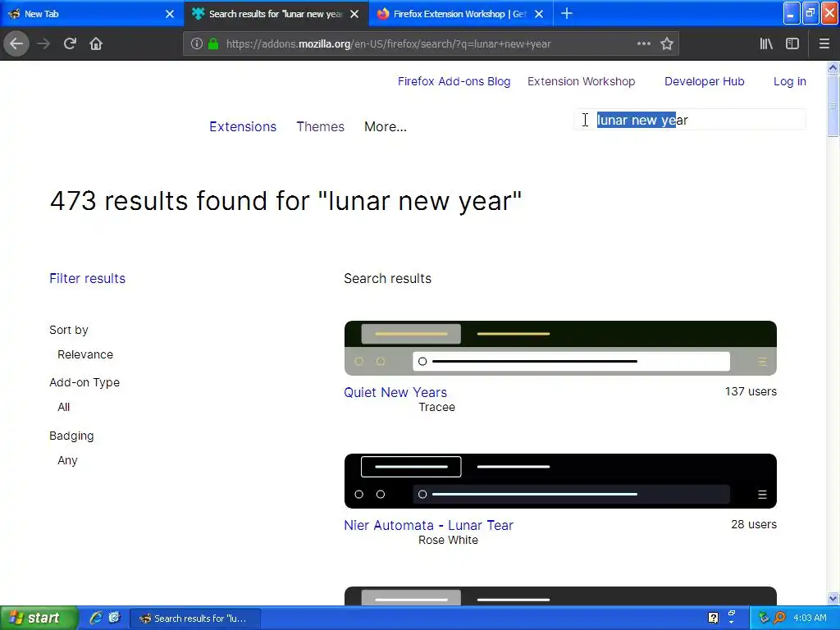The image size is (840, 630).
Task: Click the orange magnifier tray icon
Action: pos(779,618)
